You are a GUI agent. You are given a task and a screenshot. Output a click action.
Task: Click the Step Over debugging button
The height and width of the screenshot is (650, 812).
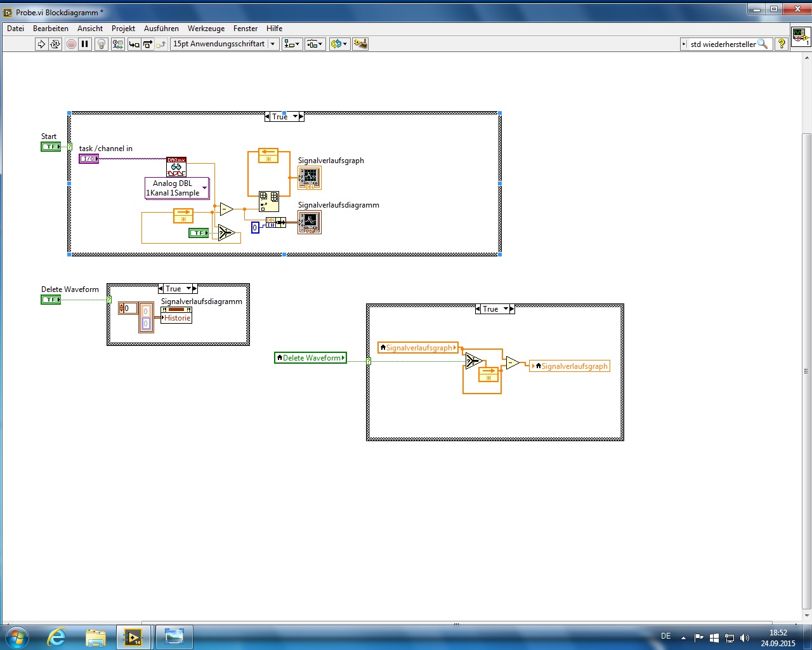pos(148,44)
